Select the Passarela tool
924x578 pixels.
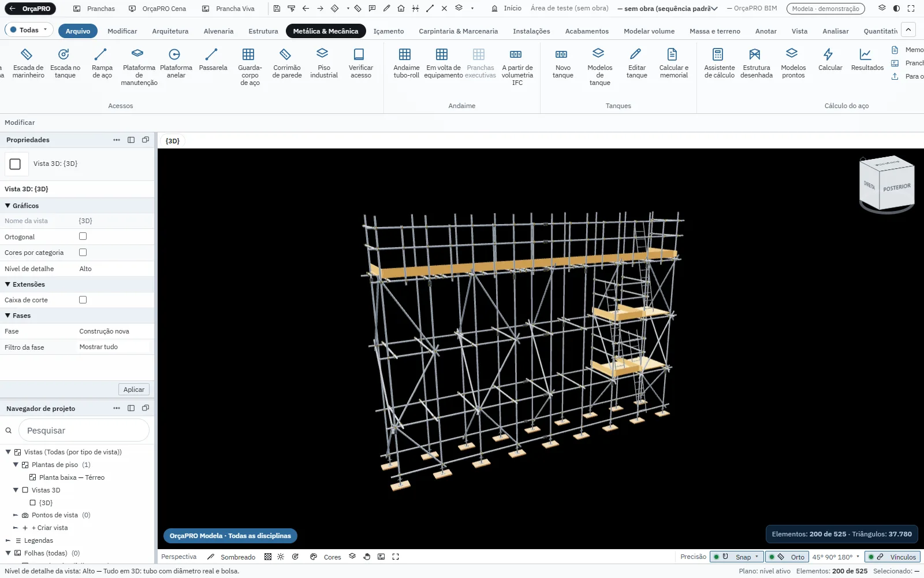[213, 60]
